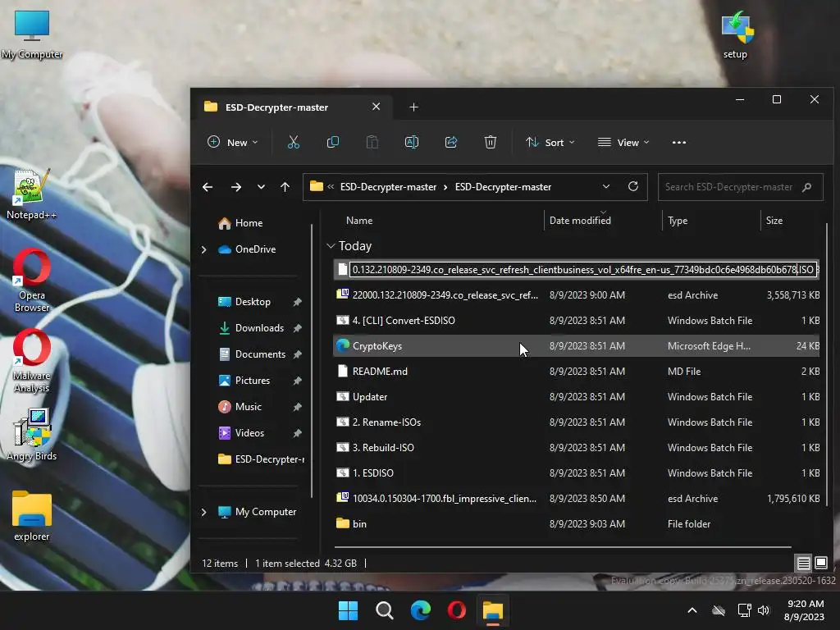840x630 pixels.
Task: Add a new Explorer tab
Action: pos(413,107)
